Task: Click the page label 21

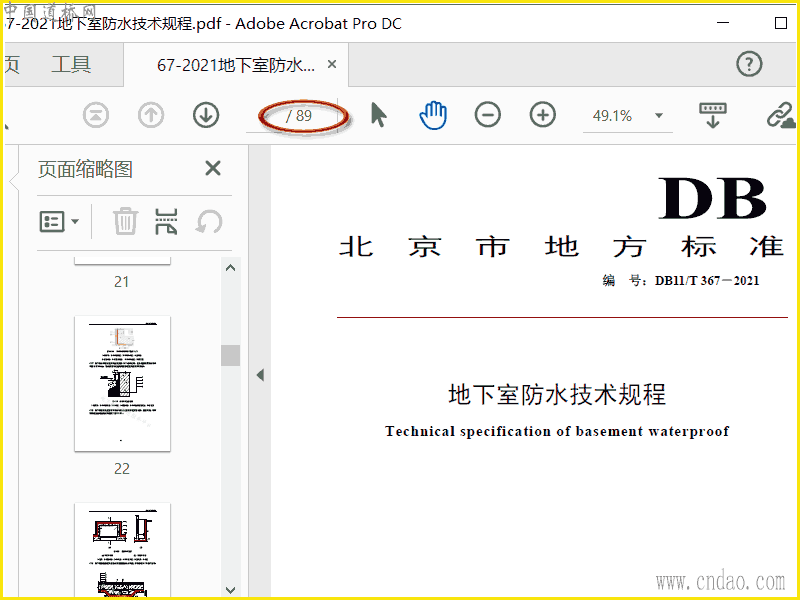Action: point(121,281)
